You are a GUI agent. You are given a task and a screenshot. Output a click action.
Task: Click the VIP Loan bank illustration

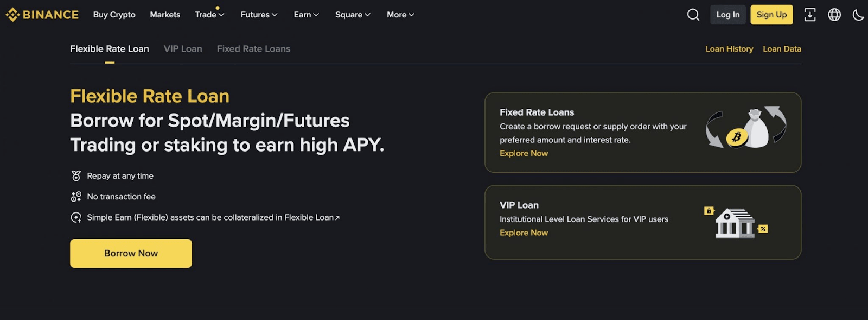coord(736,222)
